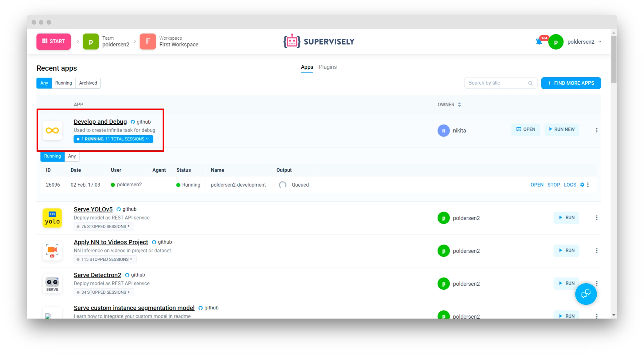Click STOP for session 26096
The width and height of the screenshot is (644, 357).
coord(554,185)
